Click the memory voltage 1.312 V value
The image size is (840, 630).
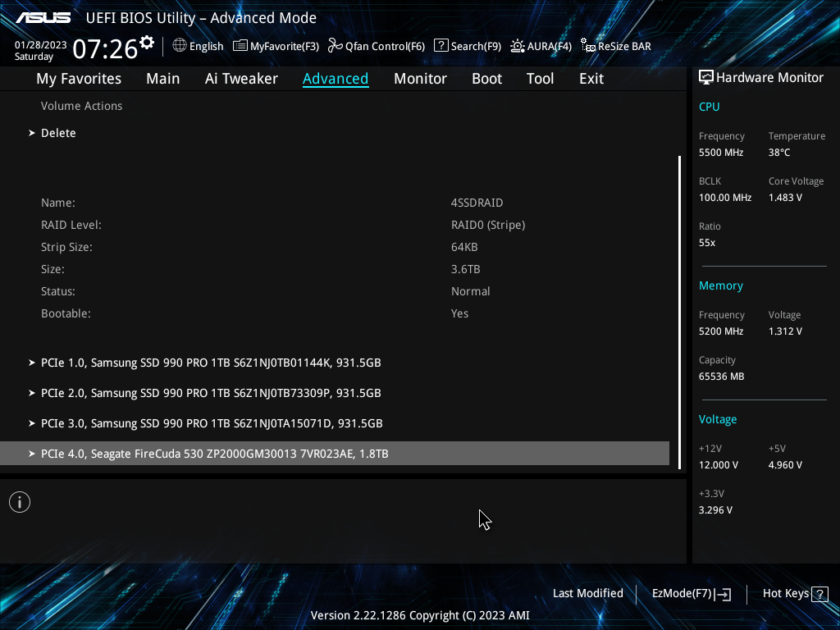[785, 331]
